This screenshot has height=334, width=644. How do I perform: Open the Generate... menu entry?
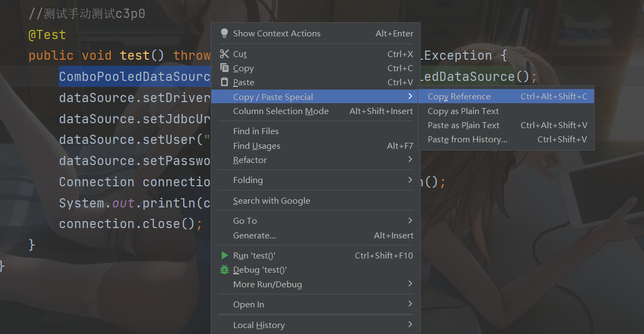coord(254,235)
